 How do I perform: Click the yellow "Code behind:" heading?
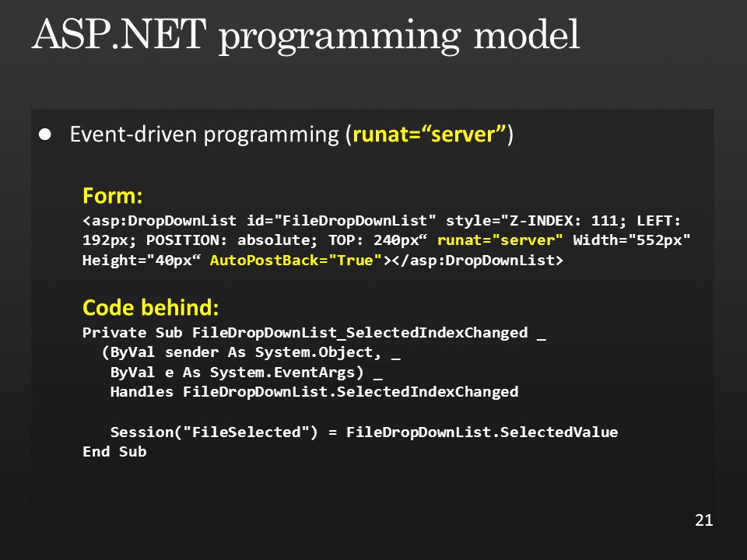pyautogui.click(x=150, y=308)
